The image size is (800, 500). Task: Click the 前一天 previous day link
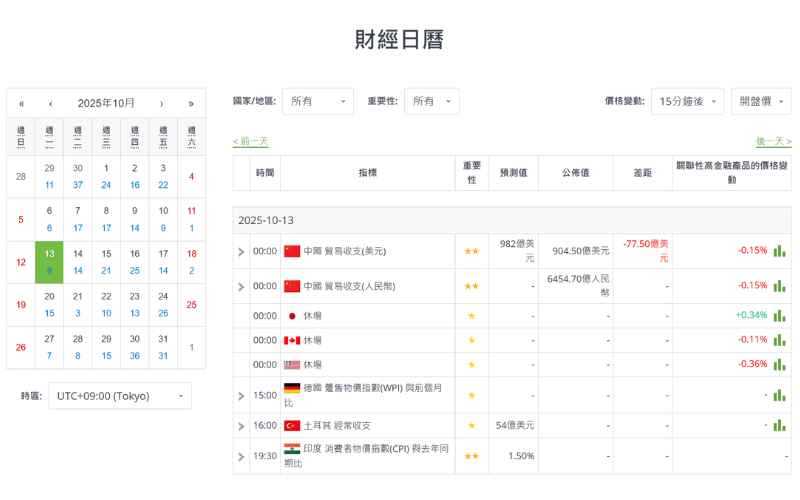(x=250, y=142)
